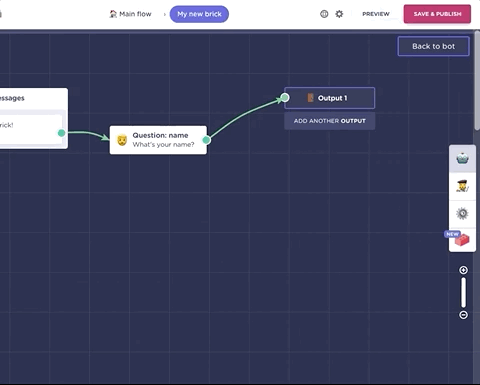Viewport: 480px width, 385px height.
Task: Go to Main flow breadcrumb
Action: (131, 14)
